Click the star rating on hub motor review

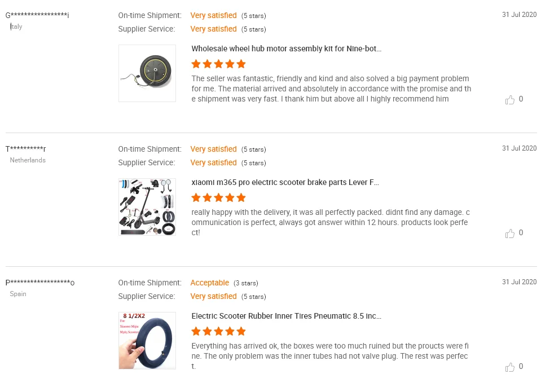click(218, 64)
